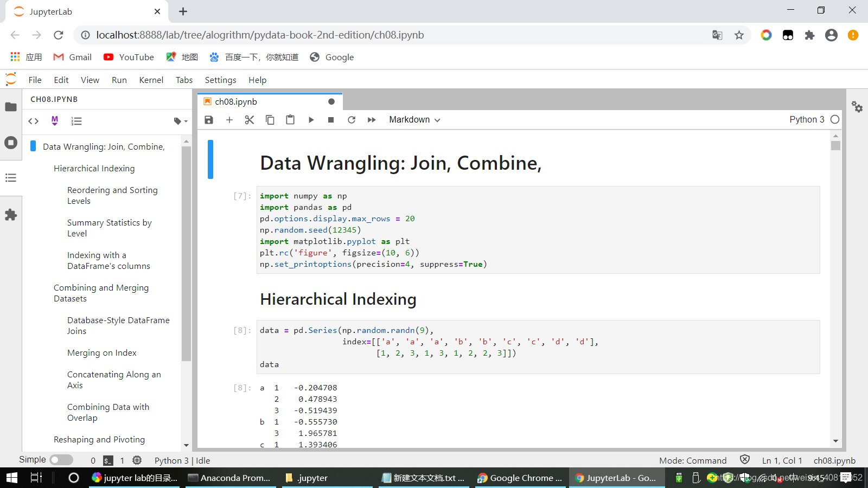Restart the kernel
This screenshot has height=488, width=868.
click(x=352, y=120)
